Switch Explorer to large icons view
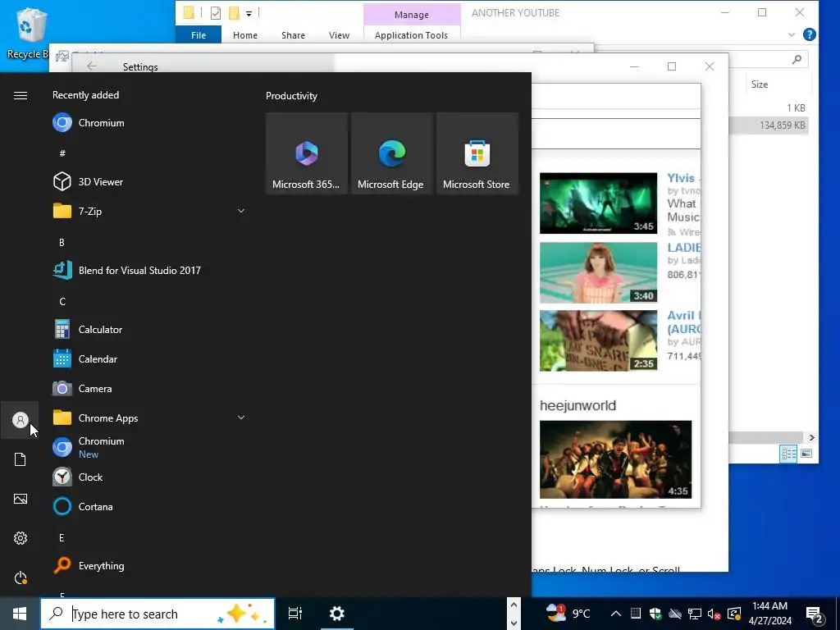The width and height of the screenshot is (840, 630). (x=806, y=454)
